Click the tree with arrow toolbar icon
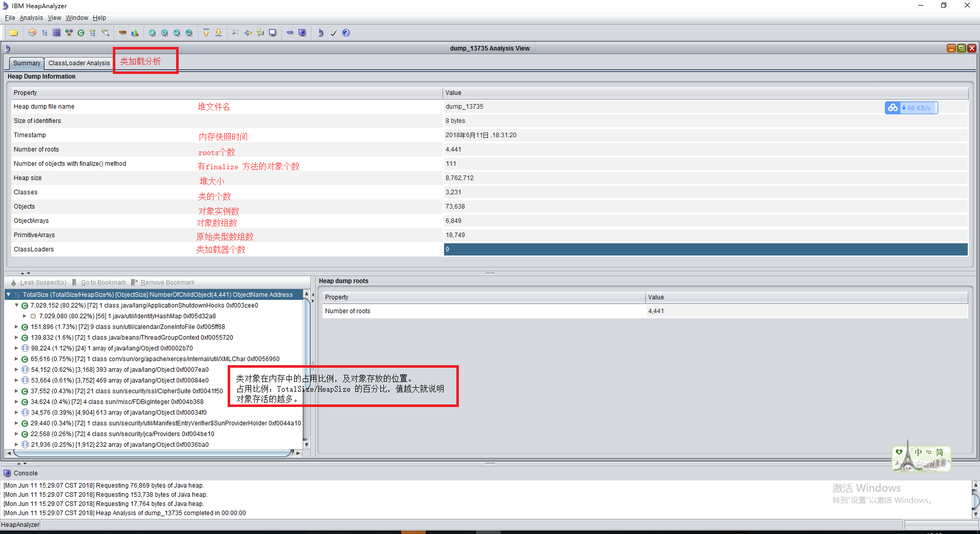 click(x=93, y=33)
